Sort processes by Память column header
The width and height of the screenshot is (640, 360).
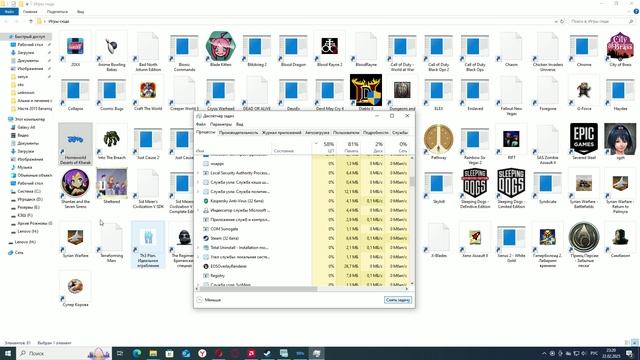348,147
